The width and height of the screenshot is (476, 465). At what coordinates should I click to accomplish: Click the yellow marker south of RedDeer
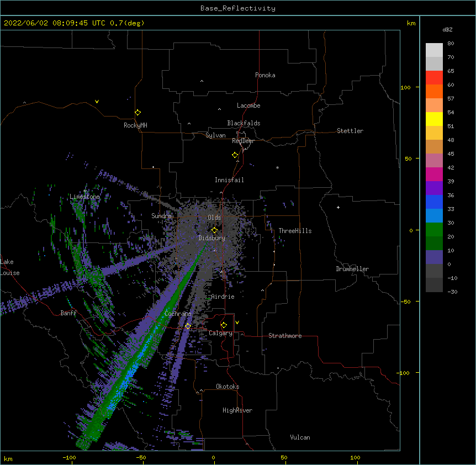[x=235, y=155]
